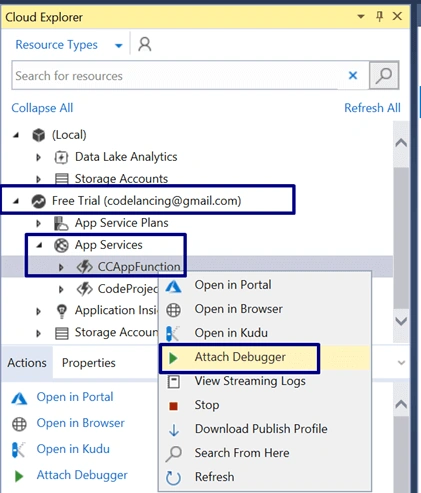421x493 pixels.
Task: Click the Kudu icon in Actions pane
Action: (18, 450)
